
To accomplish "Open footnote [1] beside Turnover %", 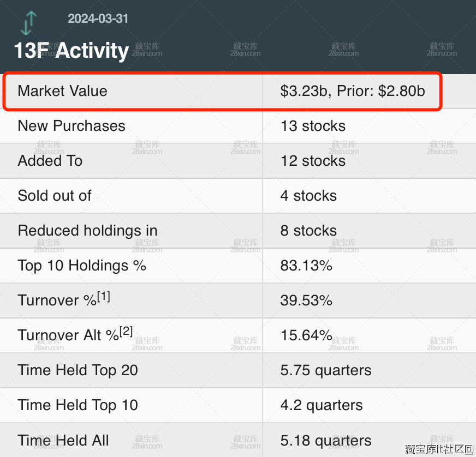I will [x=103, y=297].
